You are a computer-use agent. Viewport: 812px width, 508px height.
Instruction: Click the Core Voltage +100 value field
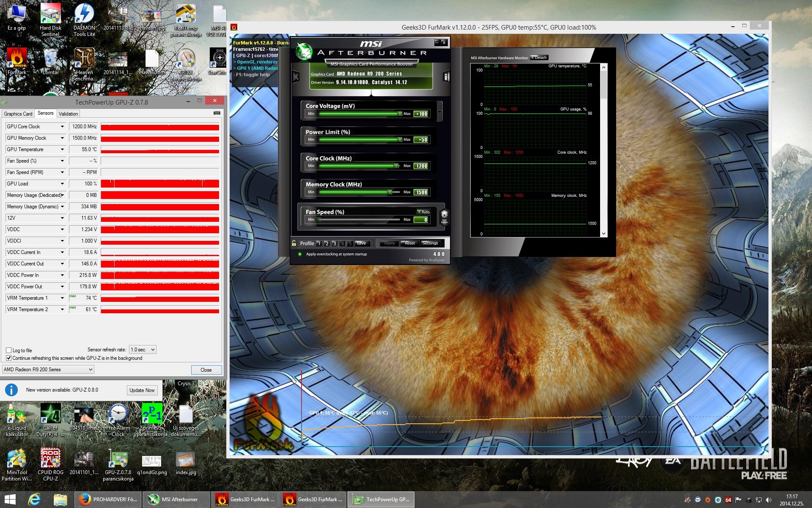coord(422,114)
